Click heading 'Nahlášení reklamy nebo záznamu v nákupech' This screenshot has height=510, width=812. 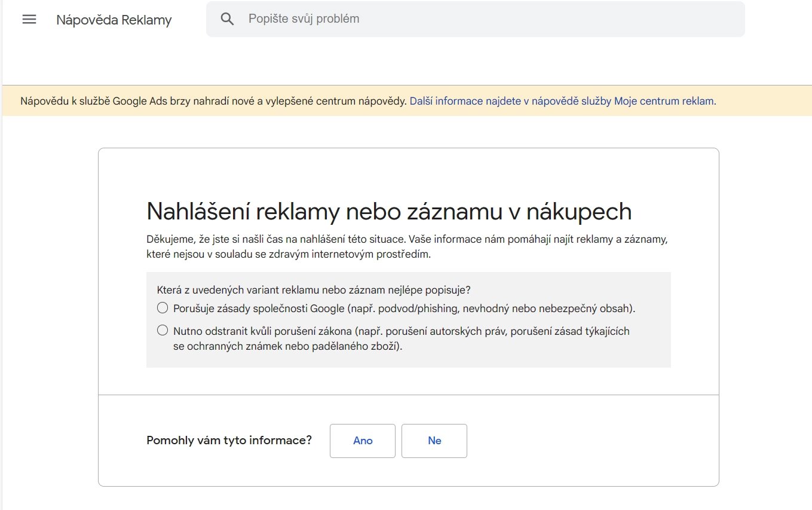(389, 212)
